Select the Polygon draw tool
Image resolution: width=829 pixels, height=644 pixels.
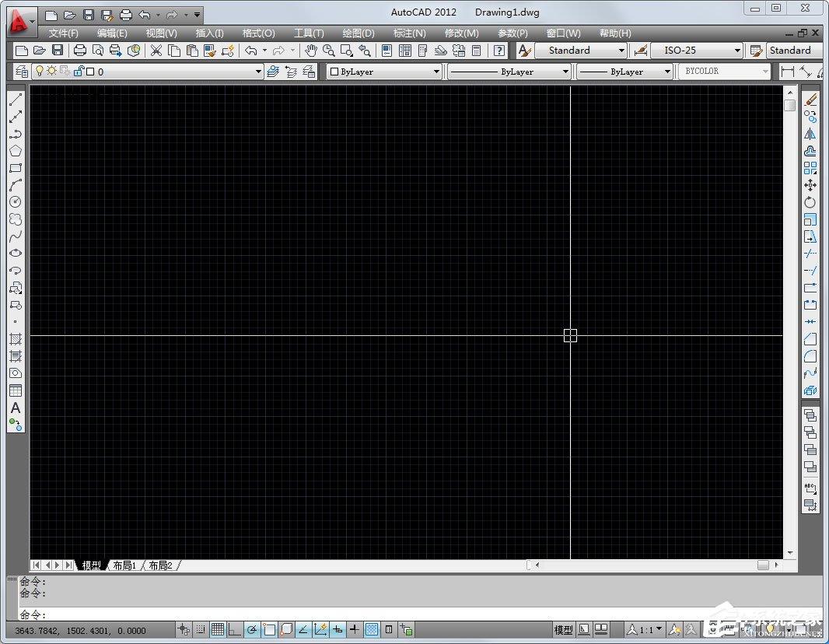coord(16,151)
